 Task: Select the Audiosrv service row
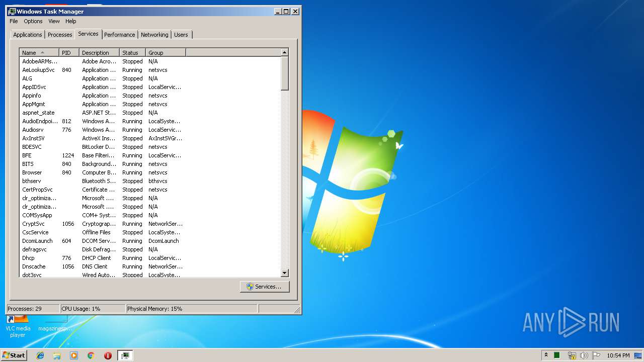(150, 130)
